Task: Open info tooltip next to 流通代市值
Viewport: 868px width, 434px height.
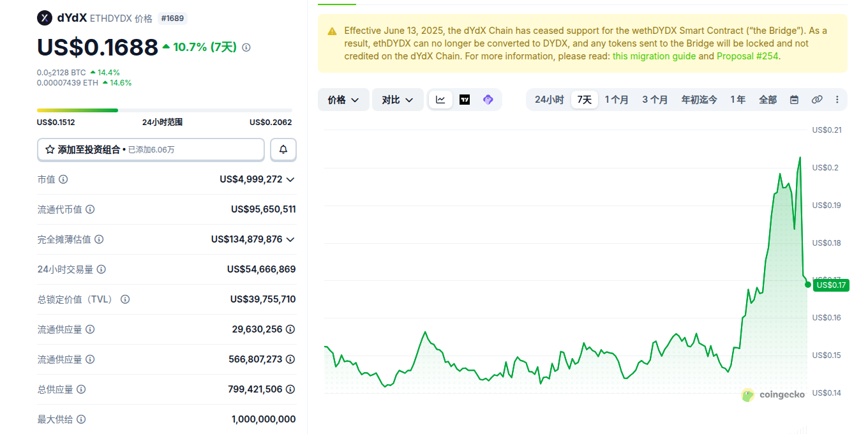Action: 90,209
